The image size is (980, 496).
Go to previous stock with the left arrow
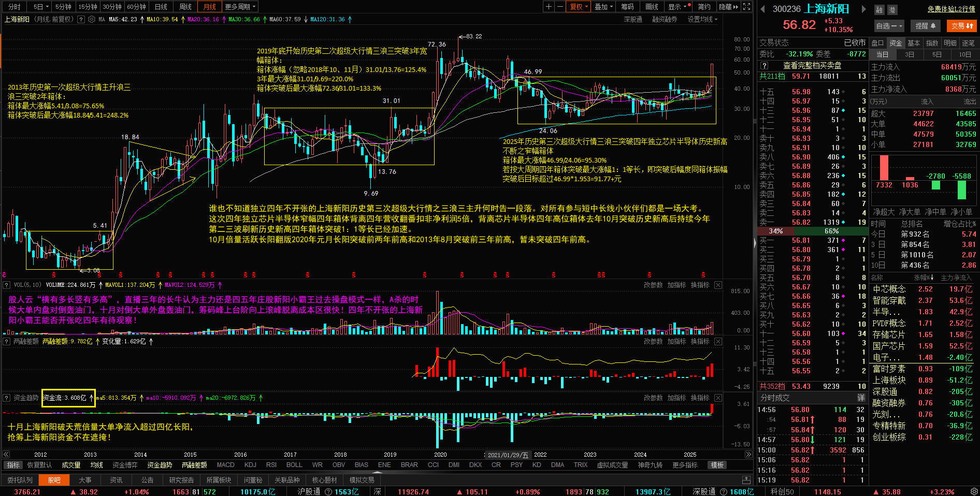tap(762, 9)
